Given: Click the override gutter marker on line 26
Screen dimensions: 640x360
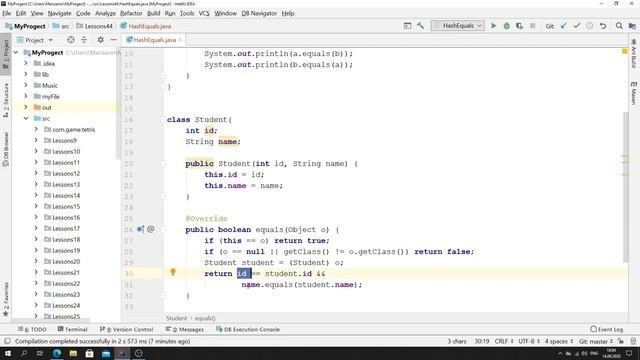Looking at the screenshot, I should tap(140, 229).
